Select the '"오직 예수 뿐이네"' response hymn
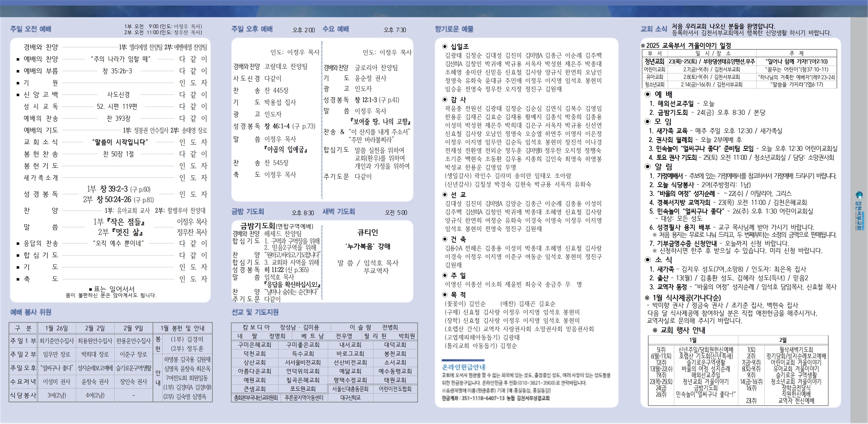 [118, 243]
